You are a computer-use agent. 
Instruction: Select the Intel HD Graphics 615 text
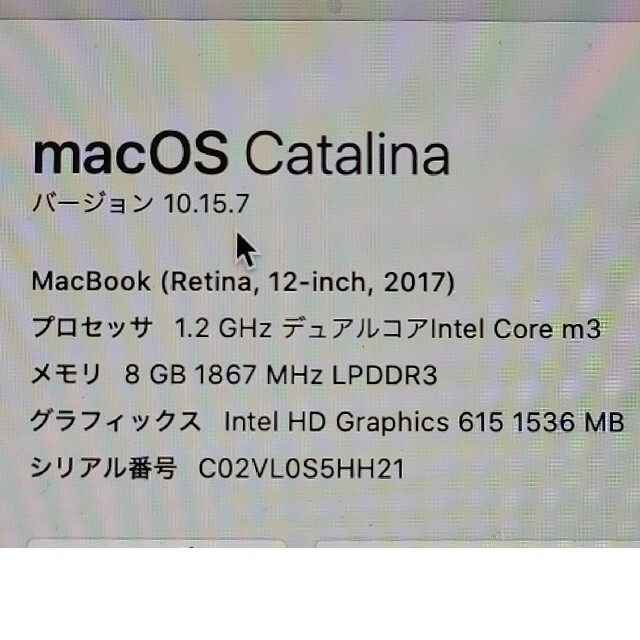pos(363,422)
